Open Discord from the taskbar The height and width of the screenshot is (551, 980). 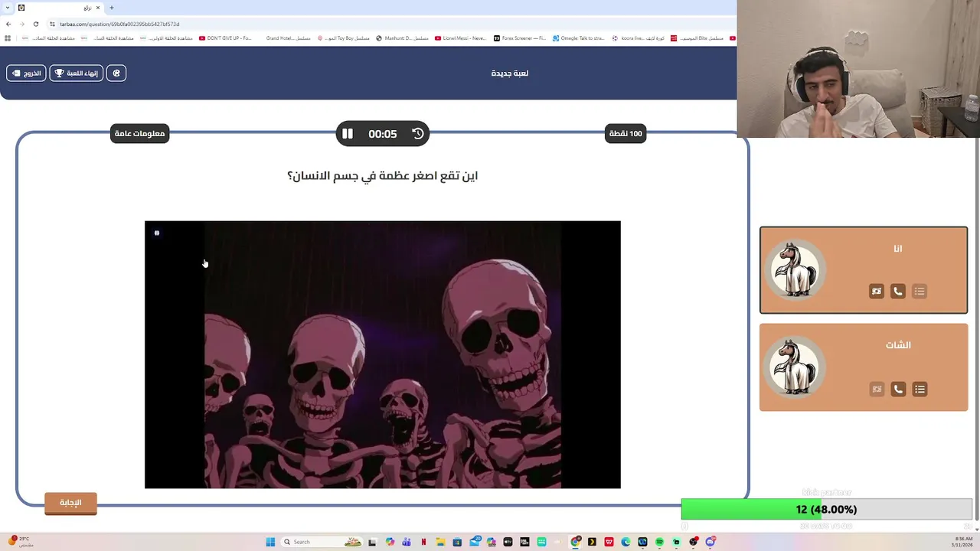710,542
